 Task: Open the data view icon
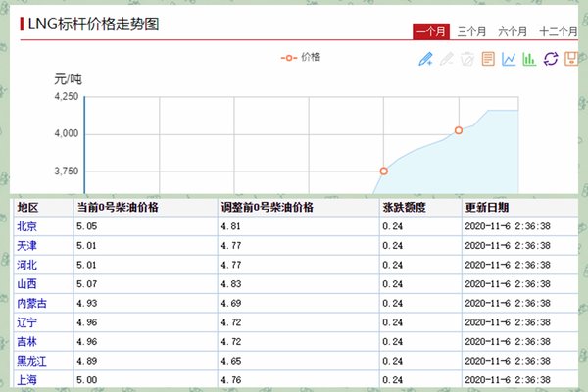(x=488, y=59)
